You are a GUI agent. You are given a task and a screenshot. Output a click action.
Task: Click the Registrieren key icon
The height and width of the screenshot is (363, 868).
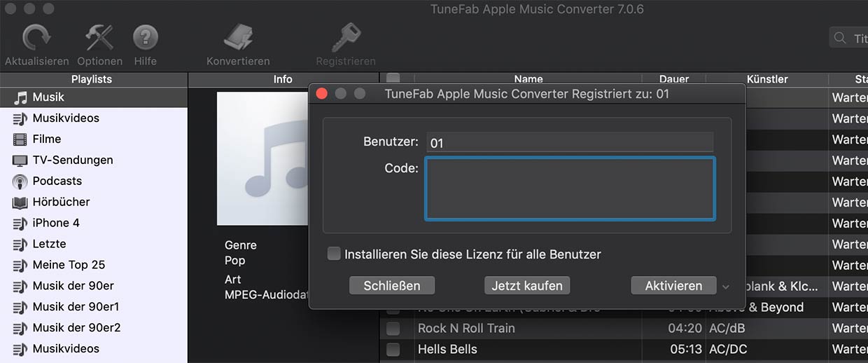346,36
